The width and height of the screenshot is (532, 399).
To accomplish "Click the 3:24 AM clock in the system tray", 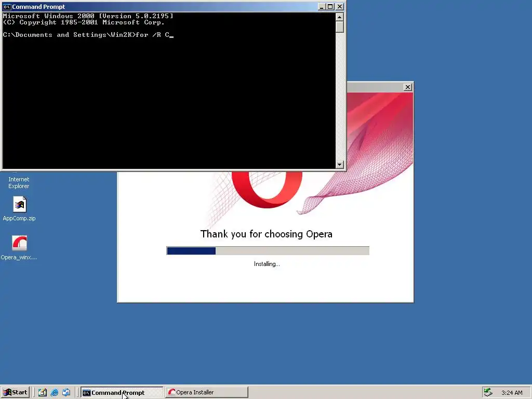I will [512, 393].
